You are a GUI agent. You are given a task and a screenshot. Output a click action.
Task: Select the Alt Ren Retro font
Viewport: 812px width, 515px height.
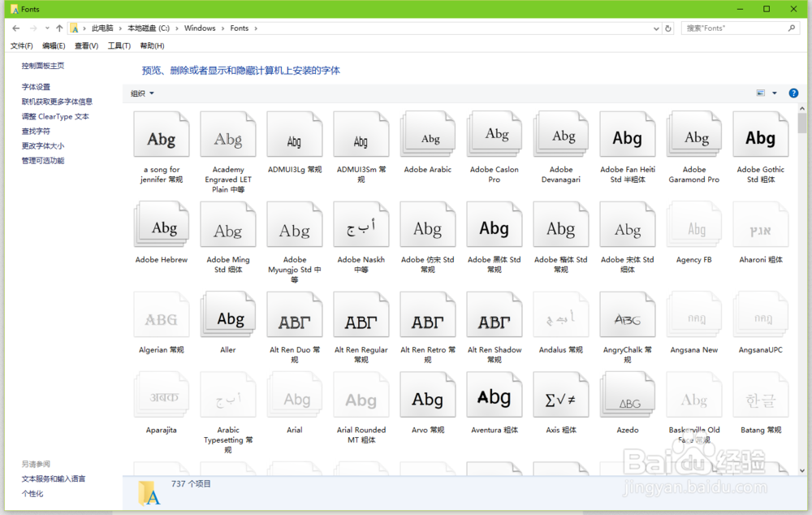coord(428,314)
